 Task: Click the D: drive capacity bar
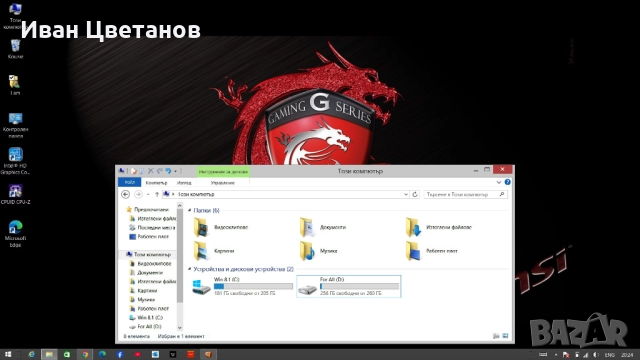[359, 286]
